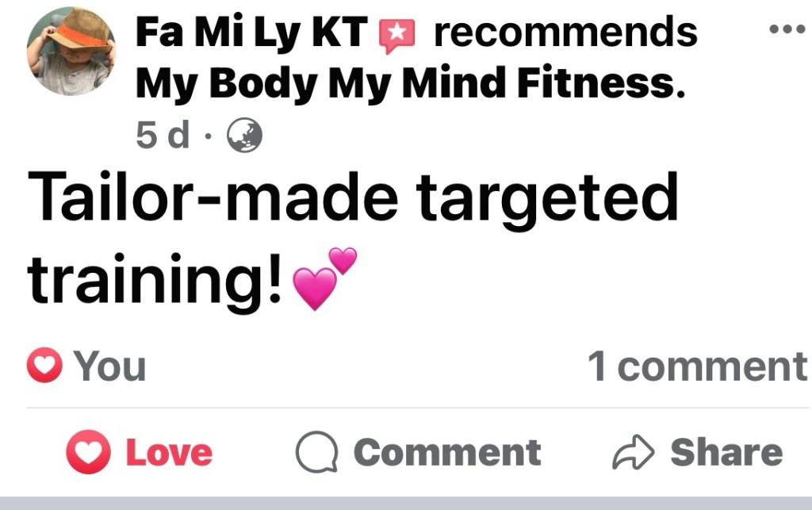
Task: Click the grey divider bar below the post
Action: (x=406, y=504)
